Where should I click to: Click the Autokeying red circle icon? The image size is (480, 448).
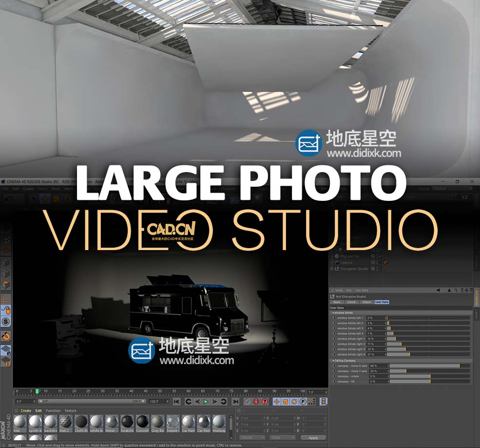click(256, 402)
